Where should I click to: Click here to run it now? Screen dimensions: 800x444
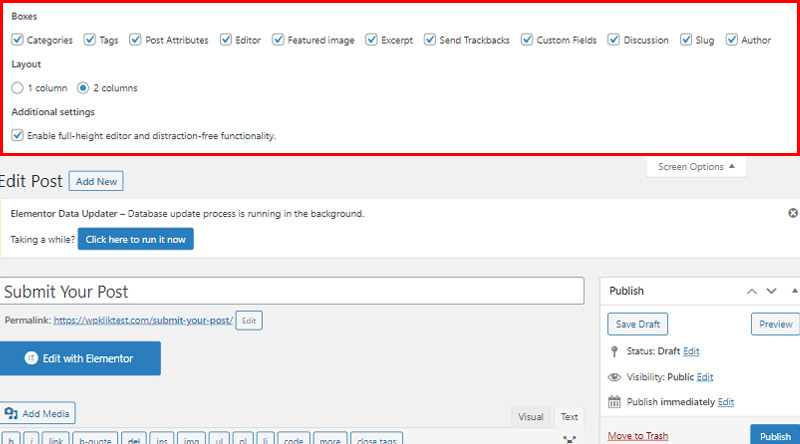pos(136,239)
